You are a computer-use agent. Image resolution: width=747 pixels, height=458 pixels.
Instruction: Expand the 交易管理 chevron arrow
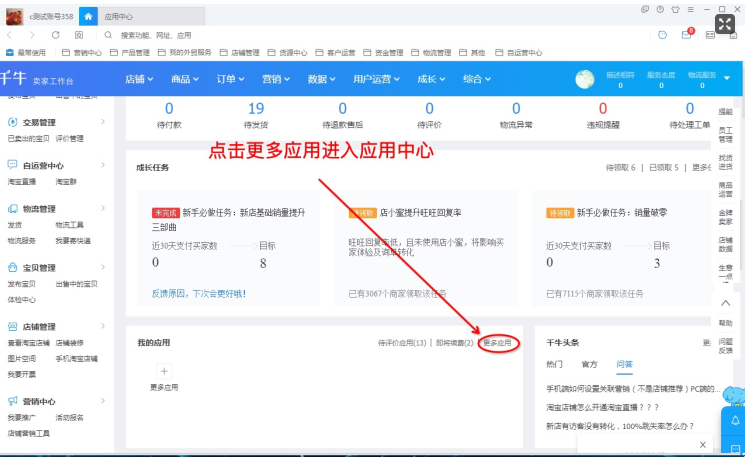pyautogui.click(x=103, y=122)
